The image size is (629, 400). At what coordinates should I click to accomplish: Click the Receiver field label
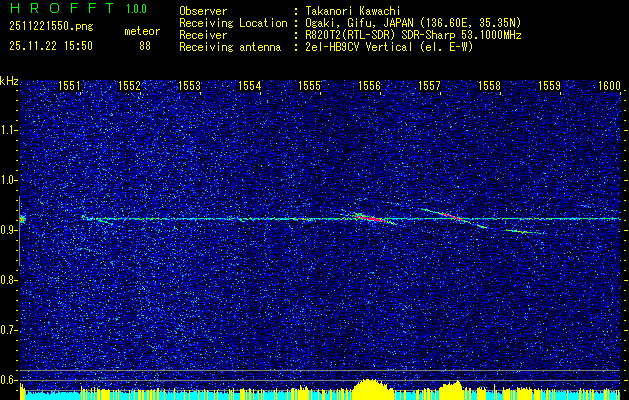tap(203, 35)
